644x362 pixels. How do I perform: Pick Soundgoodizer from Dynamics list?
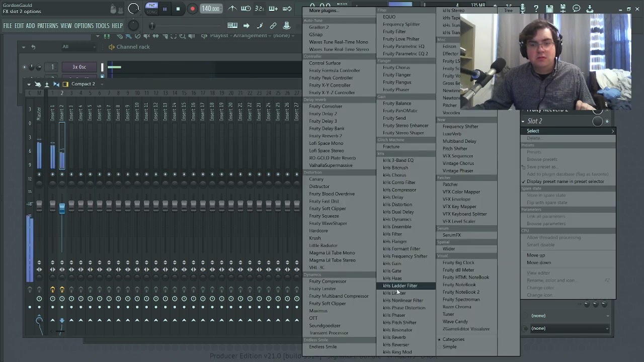coord(325,326)
